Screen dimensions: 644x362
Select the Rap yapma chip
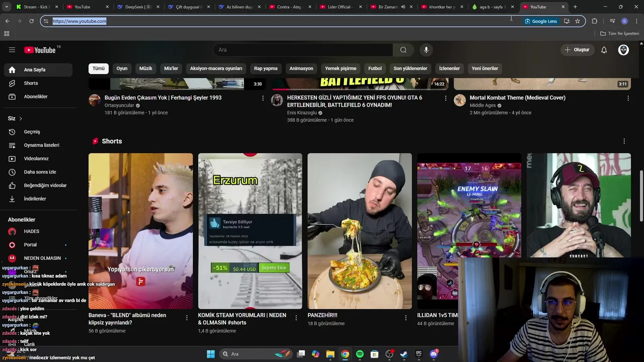pyautogui.click(x=266, y=68)
